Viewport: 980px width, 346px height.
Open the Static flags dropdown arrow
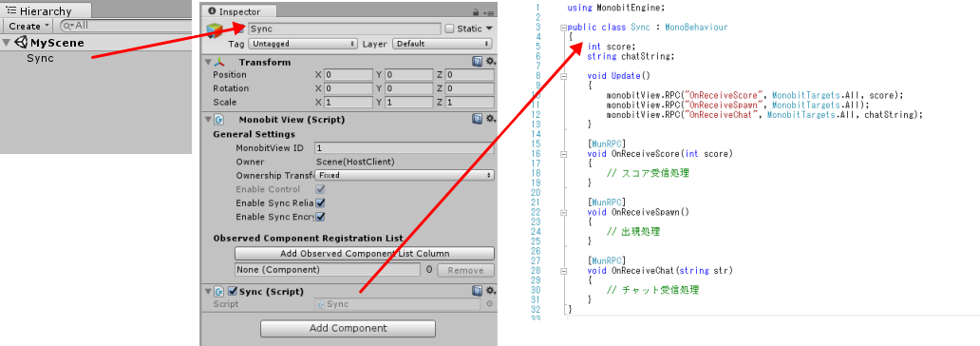click(x=489, y=29)
